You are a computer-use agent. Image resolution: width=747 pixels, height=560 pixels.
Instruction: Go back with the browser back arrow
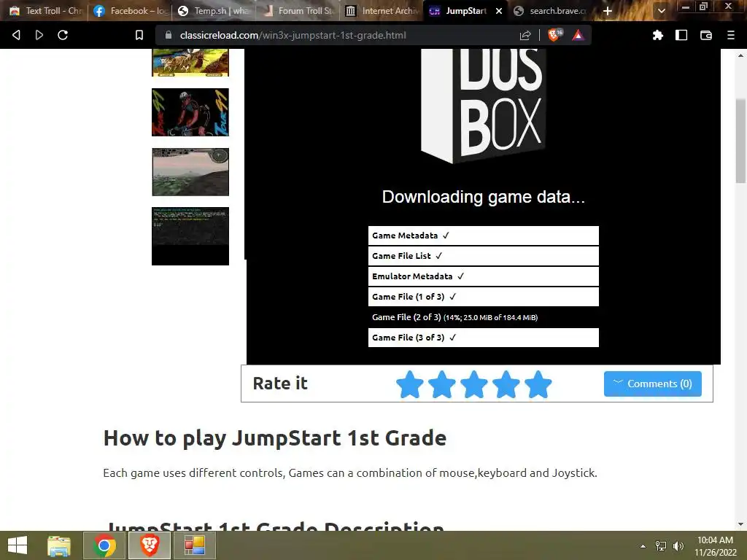16,35
